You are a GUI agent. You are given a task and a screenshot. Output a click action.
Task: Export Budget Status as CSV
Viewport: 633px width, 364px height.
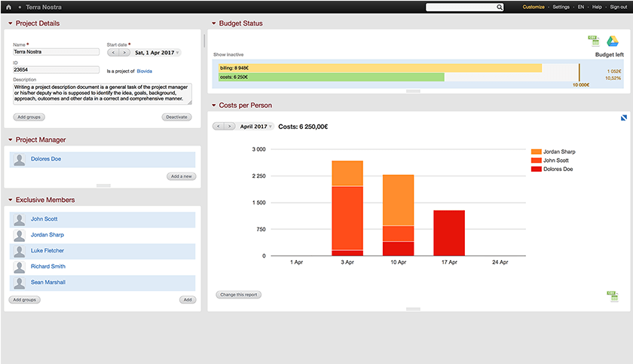coord(595,41)
